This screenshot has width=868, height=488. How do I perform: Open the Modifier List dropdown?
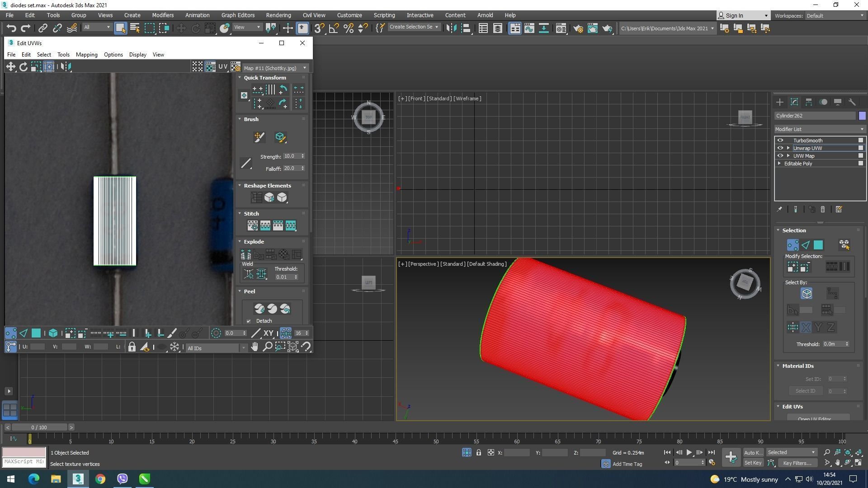820,129
